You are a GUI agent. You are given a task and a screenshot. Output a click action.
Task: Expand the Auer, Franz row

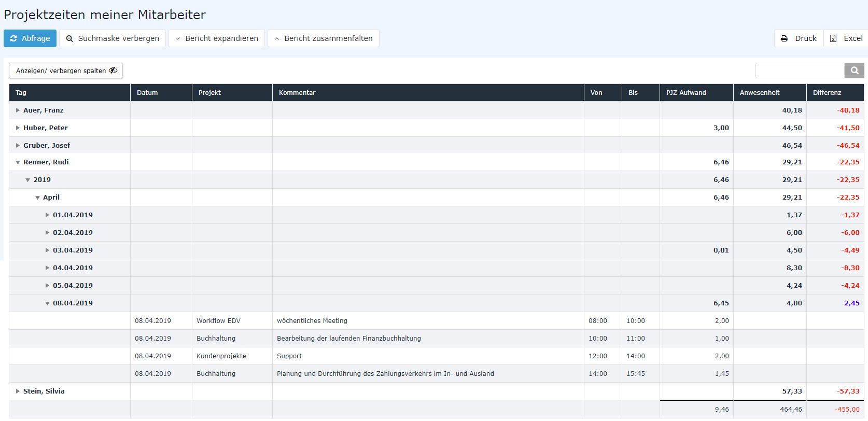pyautogui.click(x=18, y=110)
